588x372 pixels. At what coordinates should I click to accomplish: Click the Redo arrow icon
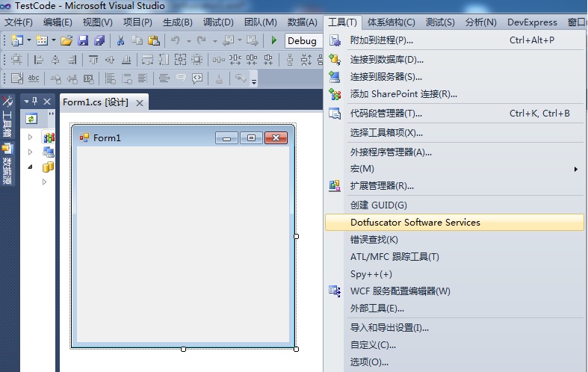pyautogui.click(x=202, y=40)
